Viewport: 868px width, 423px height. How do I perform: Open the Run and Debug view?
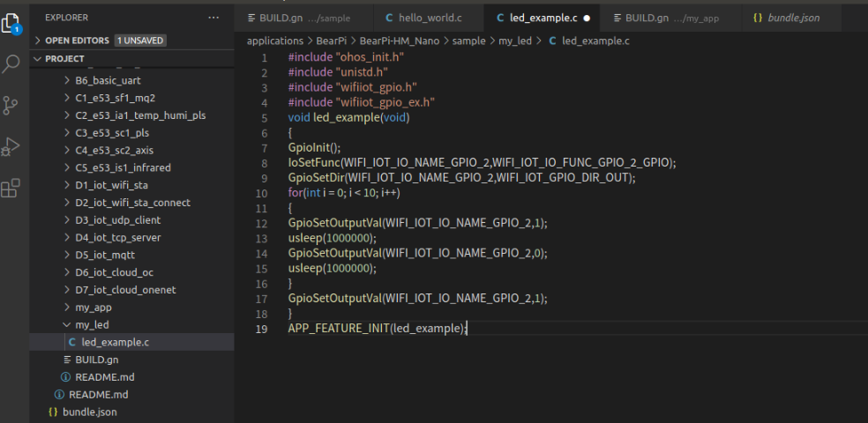[12, 146]
